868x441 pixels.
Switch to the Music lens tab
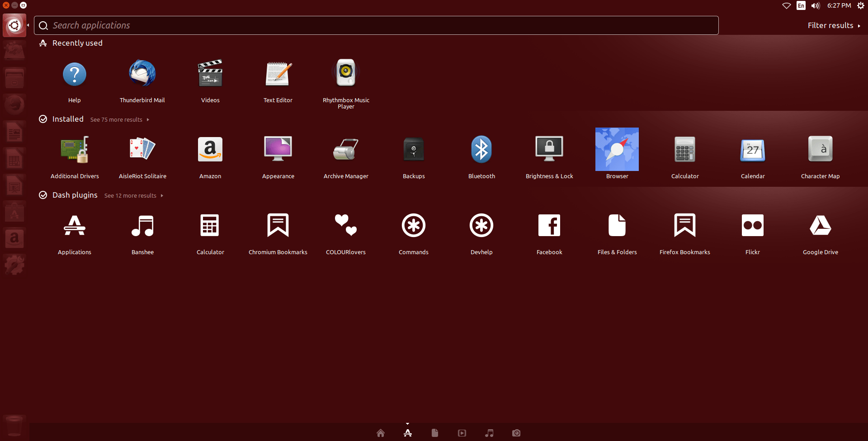(489, 433)
